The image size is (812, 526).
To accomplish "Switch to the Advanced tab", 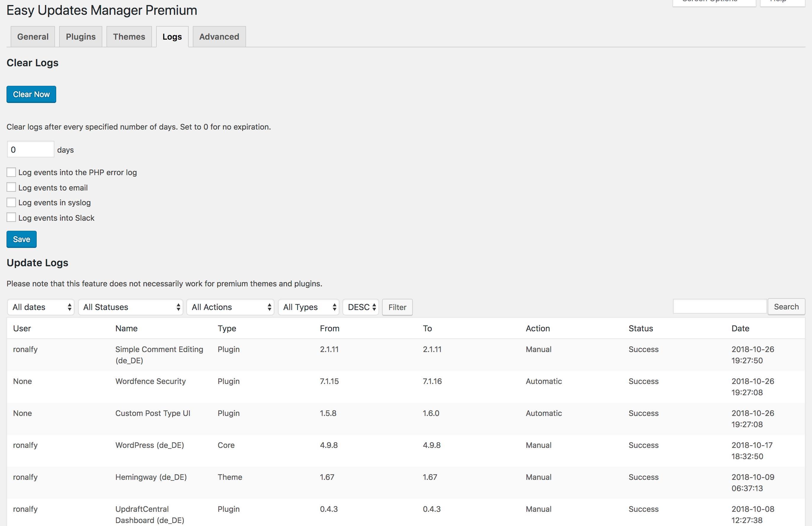I will click(219, 36).
